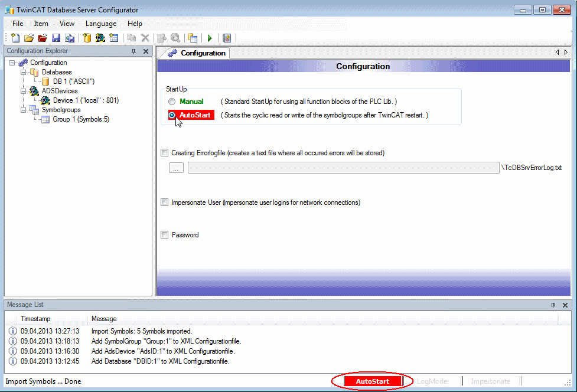Click the AutoStart status bar indicator
The width and height of the screenshot is (577, 392).
point(372,381)
